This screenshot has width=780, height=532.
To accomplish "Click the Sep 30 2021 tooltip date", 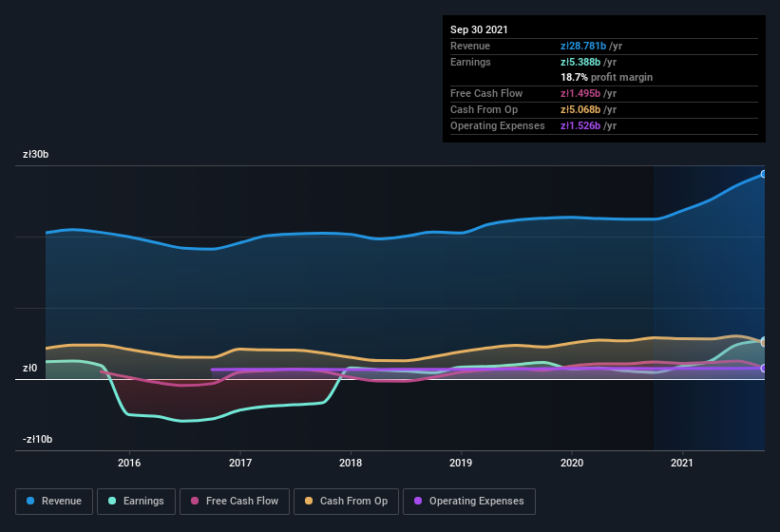I will point(479,29).
